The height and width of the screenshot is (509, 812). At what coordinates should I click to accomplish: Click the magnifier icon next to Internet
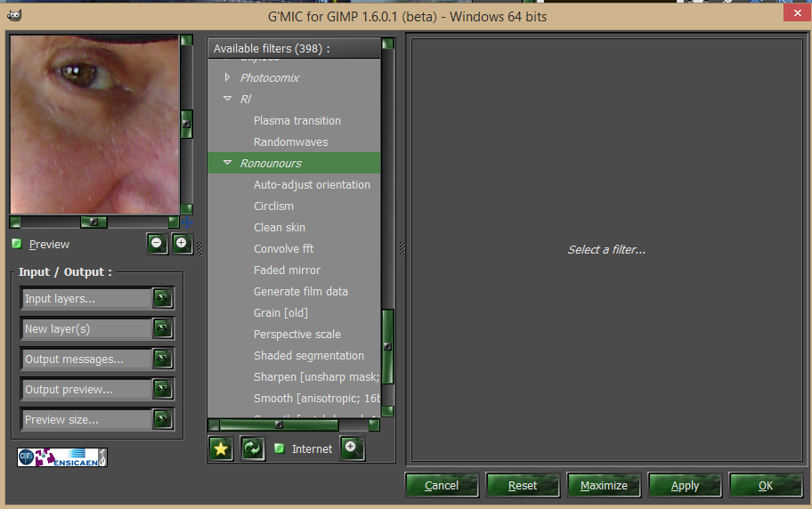pyautogui.click(x=353, y=448)
